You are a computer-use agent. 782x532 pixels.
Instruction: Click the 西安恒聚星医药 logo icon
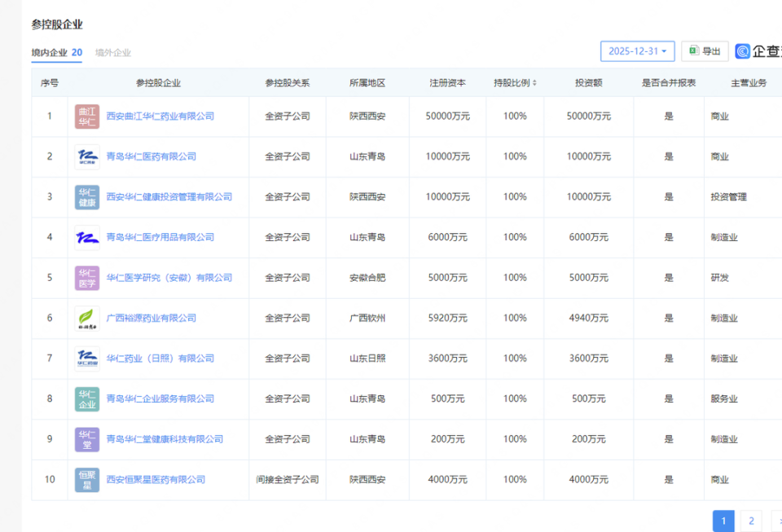point(87,480)
